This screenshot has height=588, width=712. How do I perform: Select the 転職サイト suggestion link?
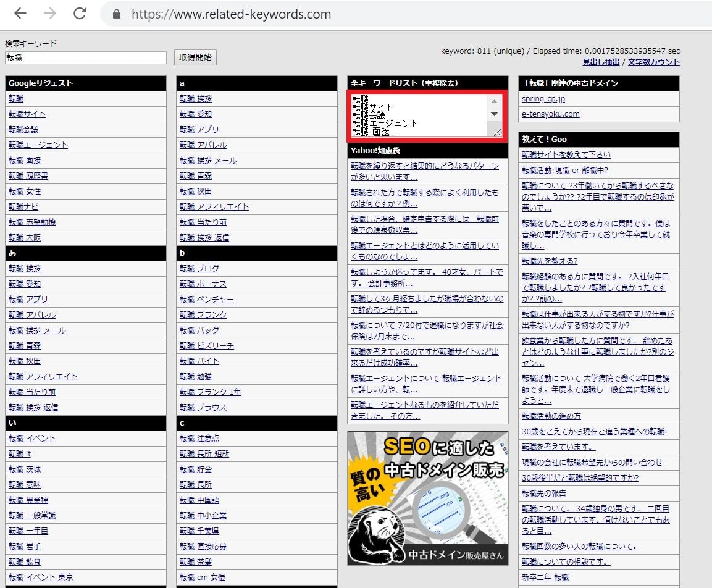click(x=27, y=114)
